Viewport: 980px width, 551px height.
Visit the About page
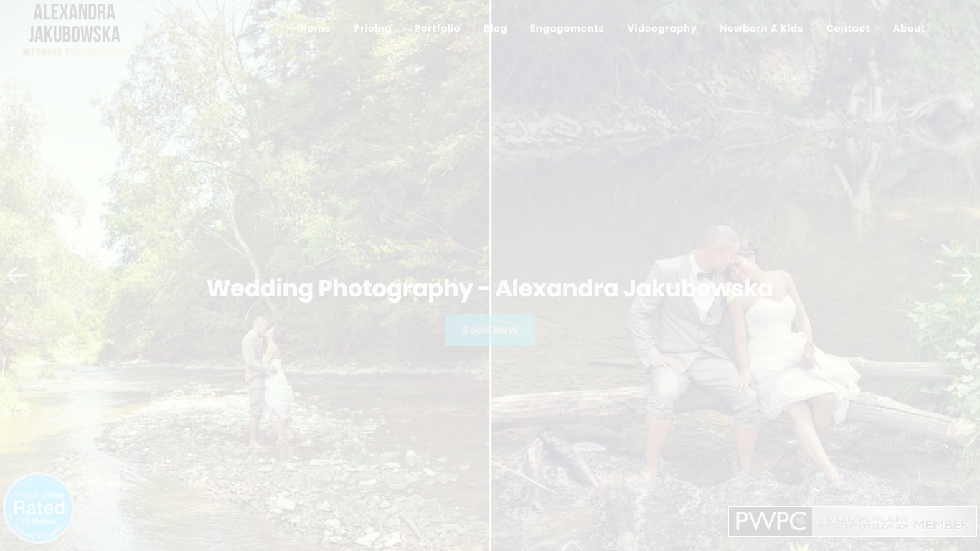(908, 29)
